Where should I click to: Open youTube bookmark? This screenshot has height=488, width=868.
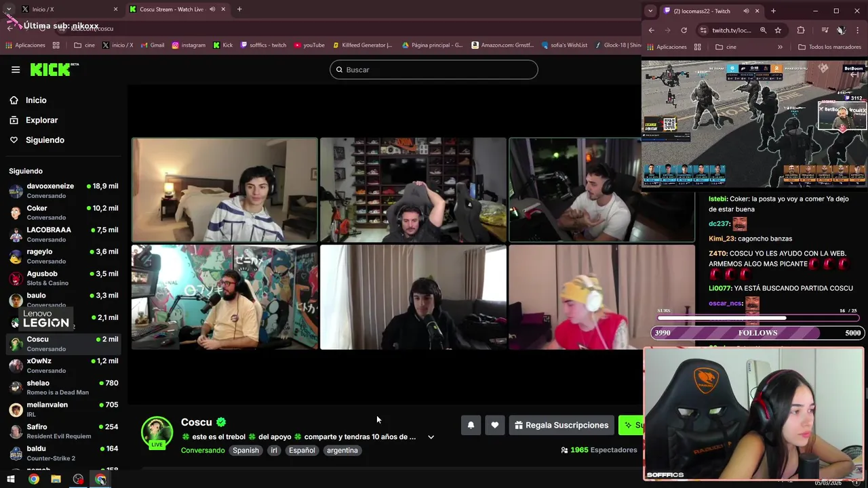[309, 45]
